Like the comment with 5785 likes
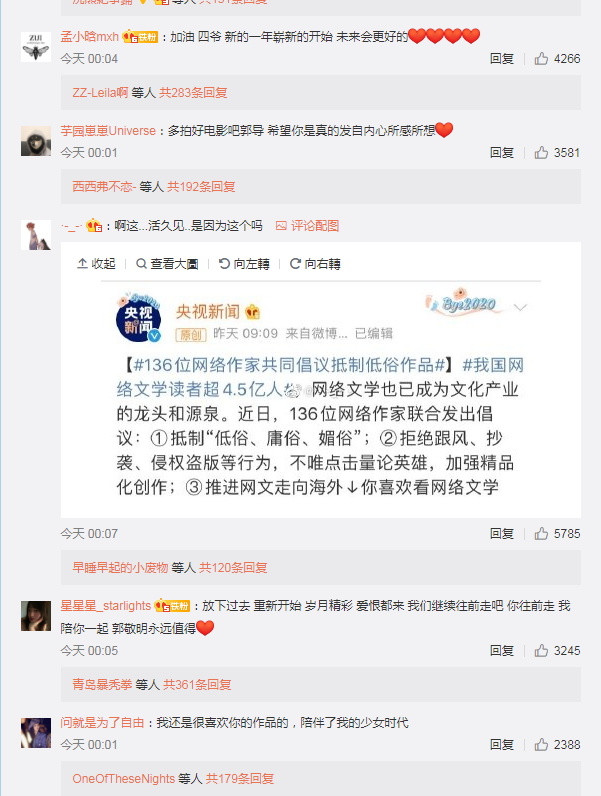The height and width of the screenshot is (796, 601). coord(541,534)
